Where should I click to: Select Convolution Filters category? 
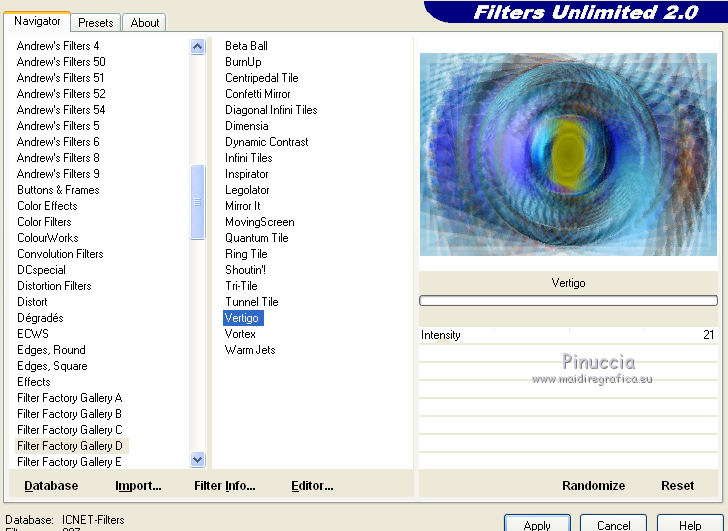(x=60, y=254)
